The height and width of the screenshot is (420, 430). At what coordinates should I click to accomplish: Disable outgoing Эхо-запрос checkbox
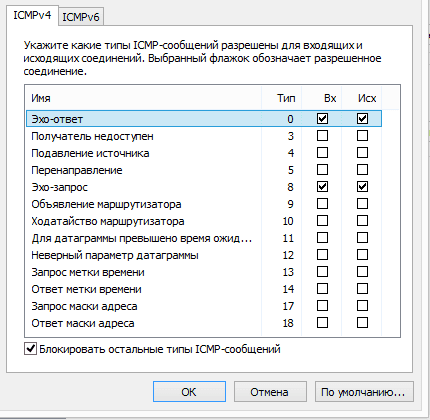pyautogui.click(x=362, y=187)
